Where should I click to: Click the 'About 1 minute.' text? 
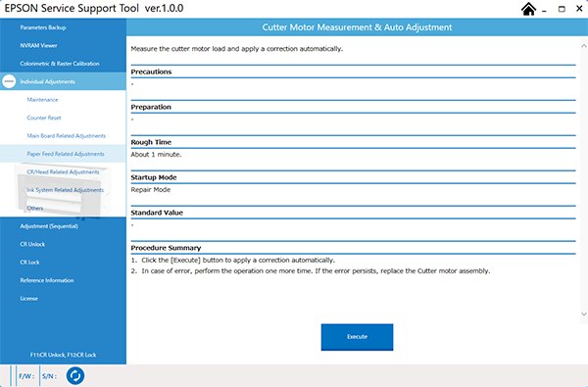click(156, 155)
